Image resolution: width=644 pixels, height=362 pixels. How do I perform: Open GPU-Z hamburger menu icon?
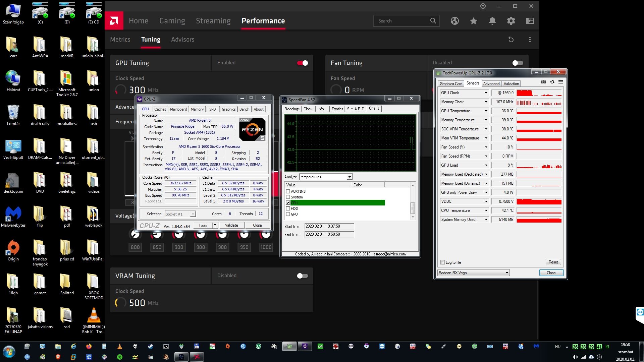(x=560, y=82)
